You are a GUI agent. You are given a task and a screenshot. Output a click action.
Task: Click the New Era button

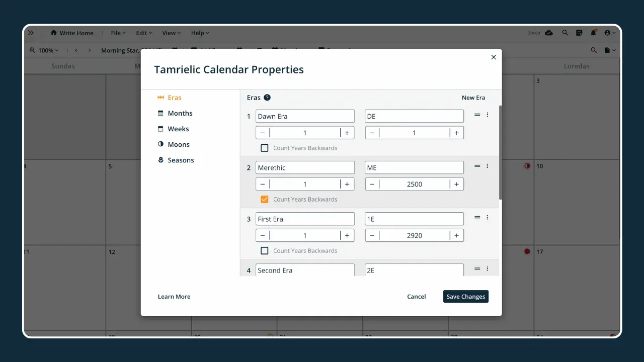473,98
